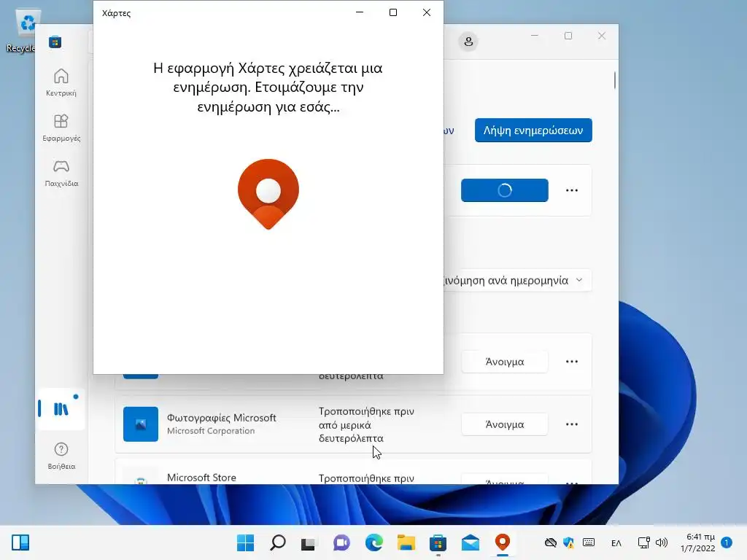Open more options for Φωτογραφίες Microsoft row
747x560 pixels.
click(x=572, y=424)
